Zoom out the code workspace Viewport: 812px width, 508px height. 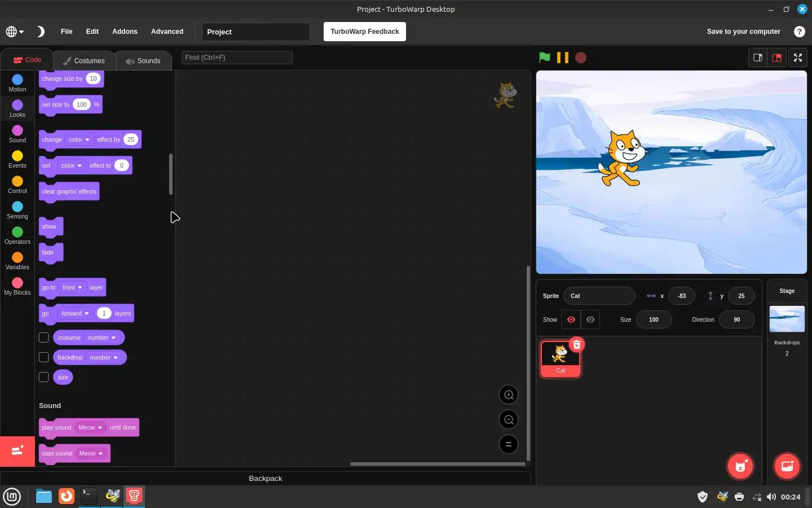(509, 419)
